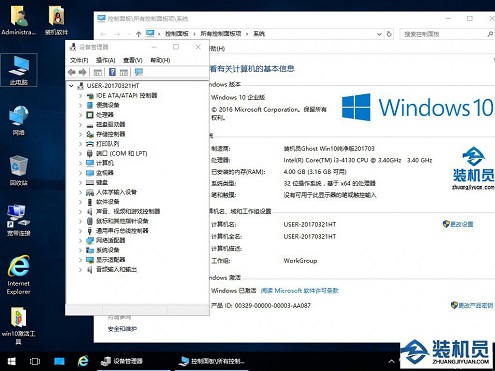The width and height of the screenshot is (495, 371).
Task: Click the Up arrow in Control Panel window
Action: pos(138,34)
